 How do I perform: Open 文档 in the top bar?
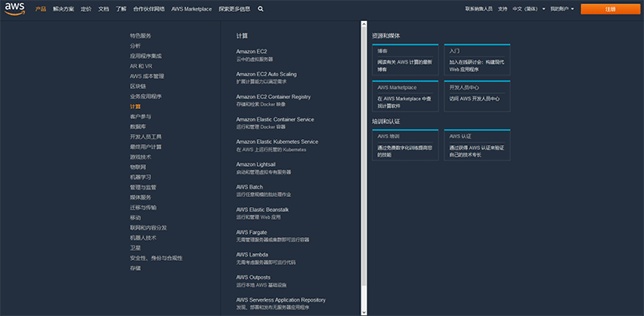103,9
